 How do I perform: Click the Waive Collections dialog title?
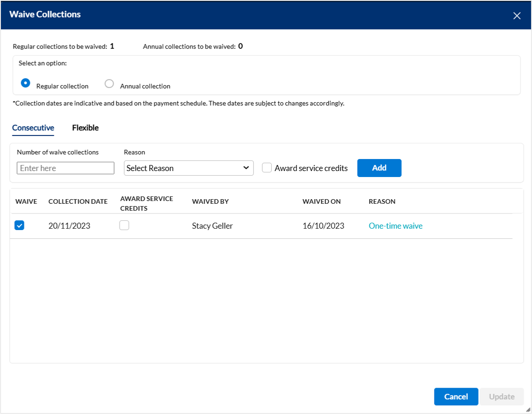45,14
